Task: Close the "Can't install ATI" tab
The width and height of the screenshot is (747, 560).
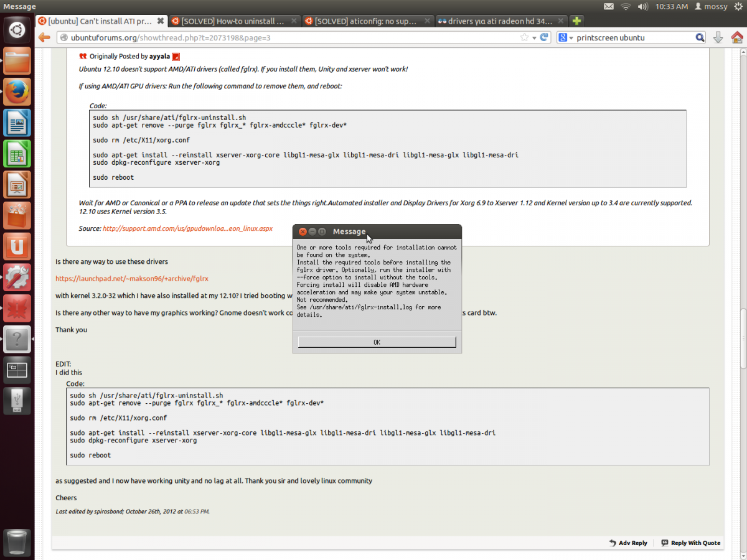Action: 161,21
